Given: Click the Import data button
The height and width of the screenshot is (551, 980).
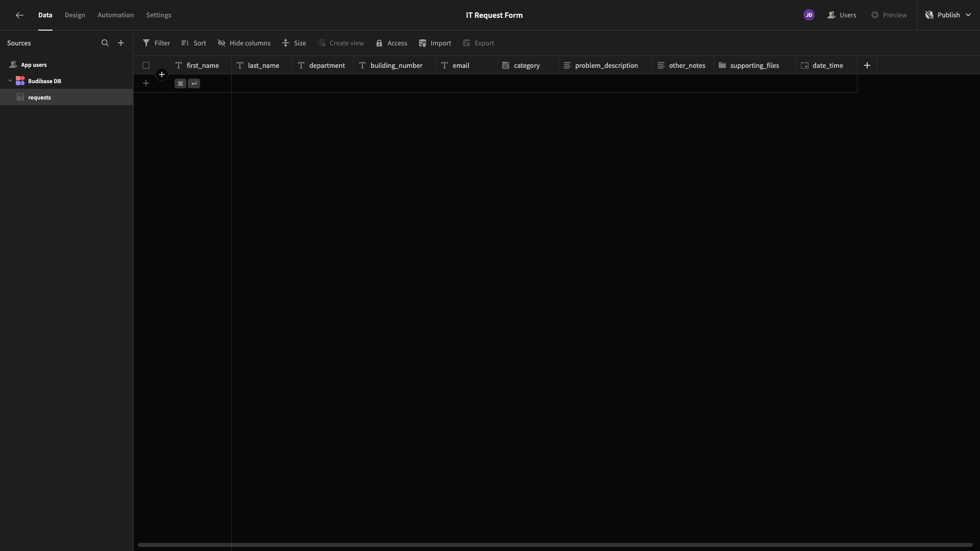Looking at the screenshot, I should coord(435,43).
